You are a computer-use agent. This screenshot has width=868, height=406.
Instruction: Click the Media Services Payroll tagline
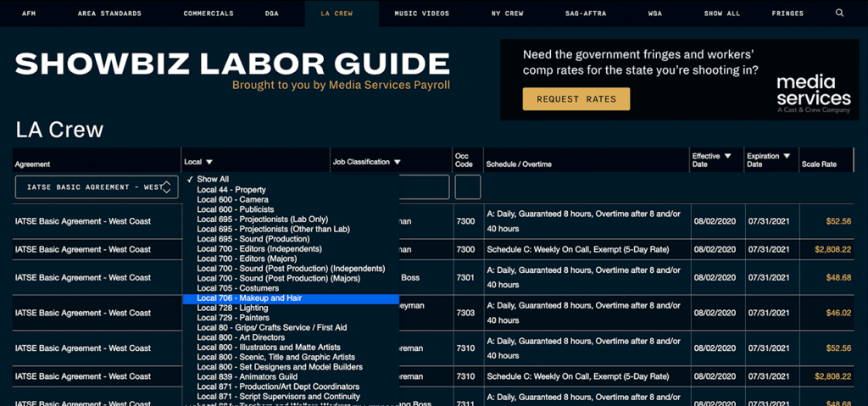coord(341,86)
